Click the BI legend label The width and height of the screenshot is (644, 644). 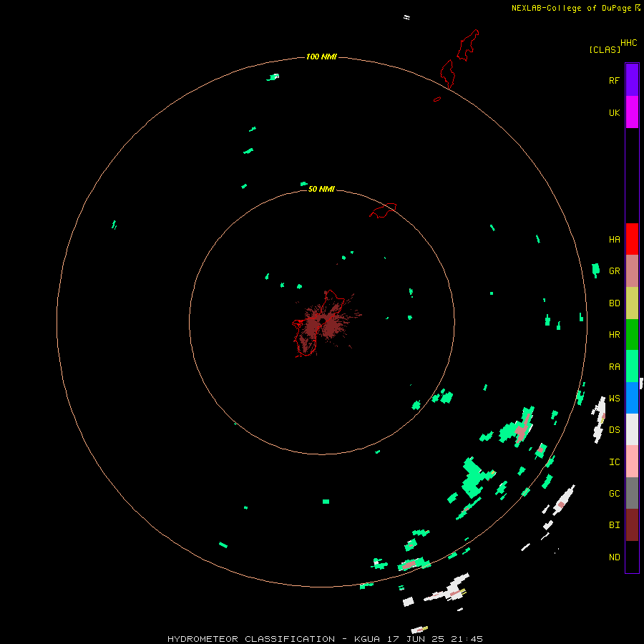(615, 525)
